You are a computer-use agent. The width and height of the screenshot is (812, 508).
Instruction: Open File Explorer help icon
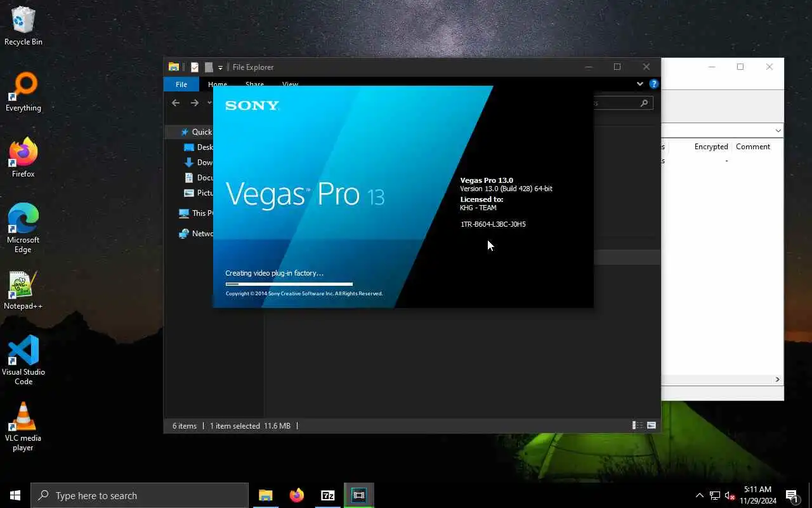point(654,84)
